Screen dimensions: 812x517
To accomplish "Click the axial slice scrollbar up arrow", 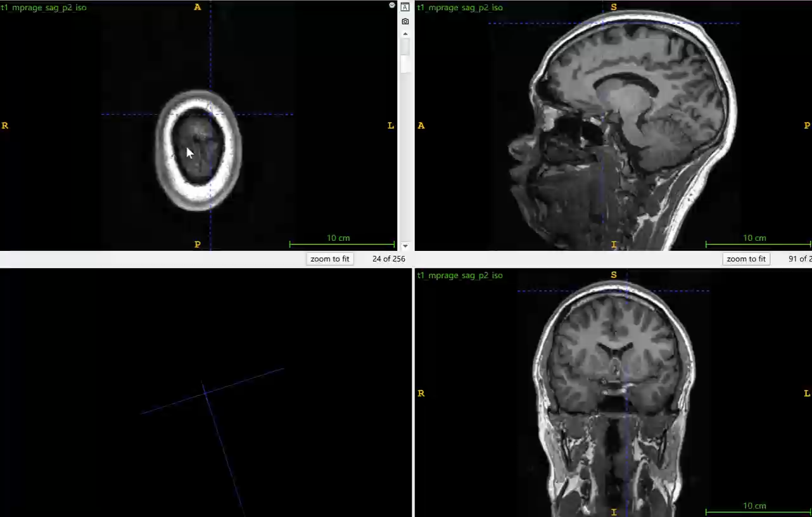I will tap(405, 32).
